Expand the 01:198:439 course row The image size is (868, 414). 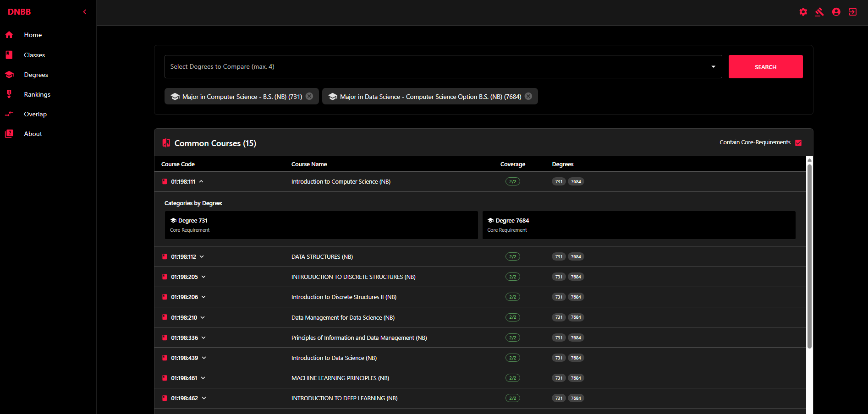coord(204,358)
